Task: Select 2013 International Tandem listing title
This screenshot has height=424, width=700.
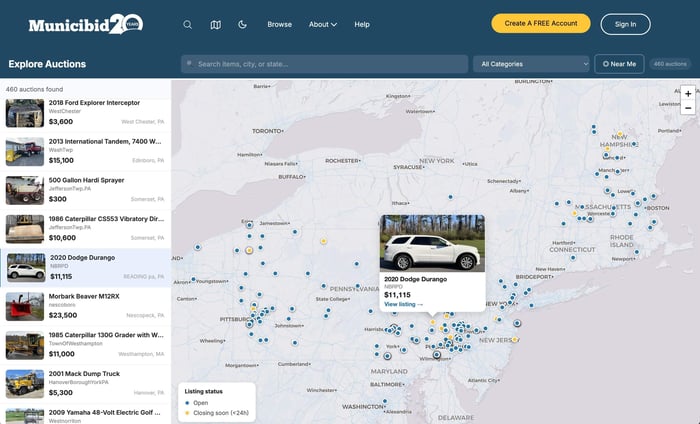Action: click(105, 141)
